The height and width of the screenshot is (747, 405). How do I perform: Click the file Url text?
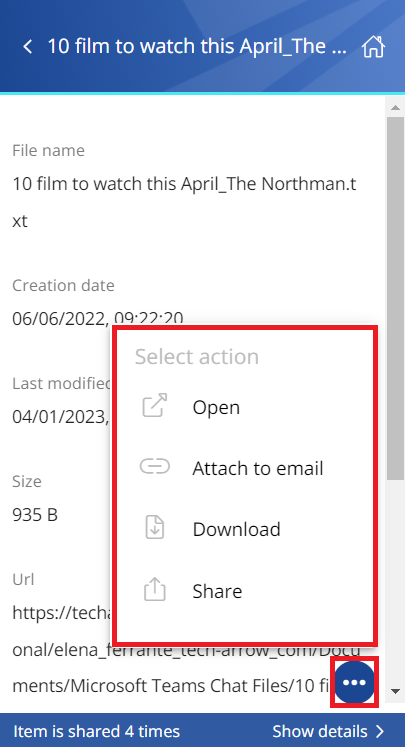(186, 649)
